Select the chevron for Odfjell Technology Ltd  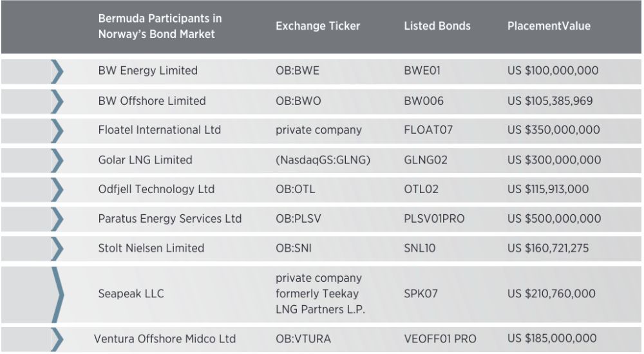click(57, 189)
